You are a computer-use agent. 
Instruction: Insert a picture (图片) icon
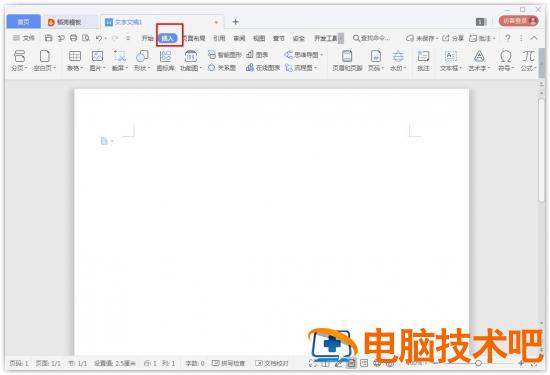tap(97, 56)
